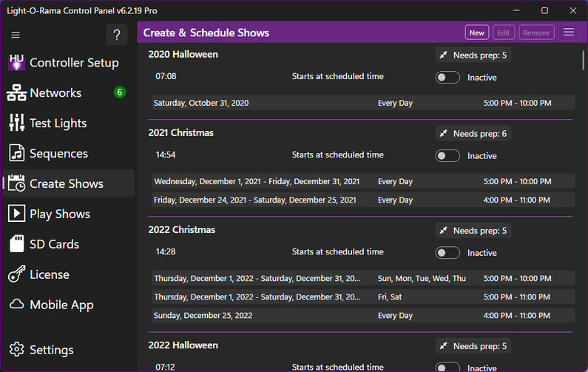Click the Test Lights sliders icon

point(16,123)
